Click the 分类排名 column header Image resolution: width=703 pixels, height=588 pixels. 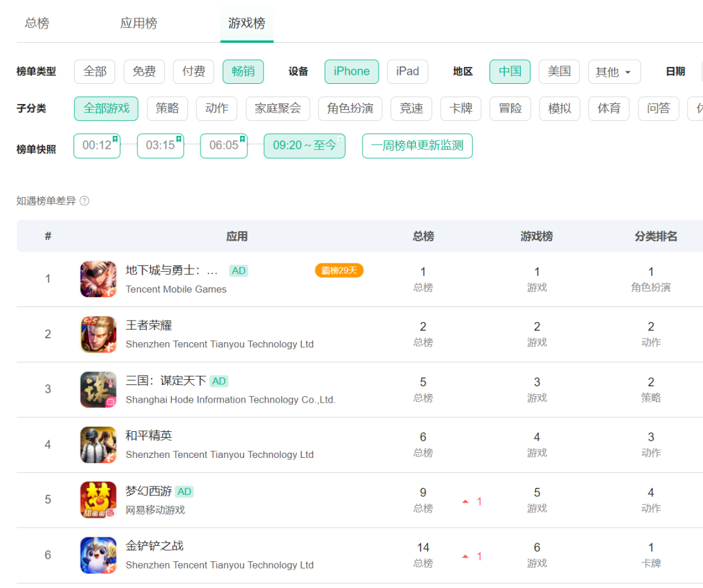coord(656,236)
